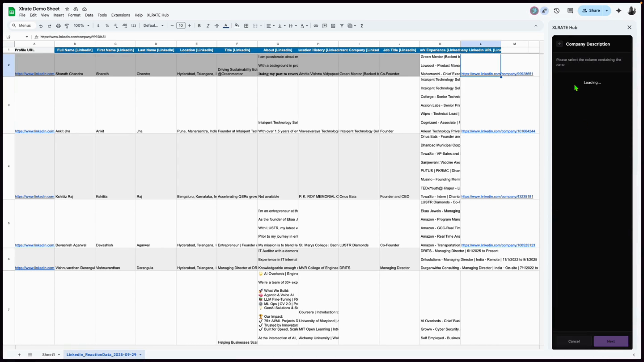644x362 pixels.
Task: Undo the last action
Action: click(41, 26)
